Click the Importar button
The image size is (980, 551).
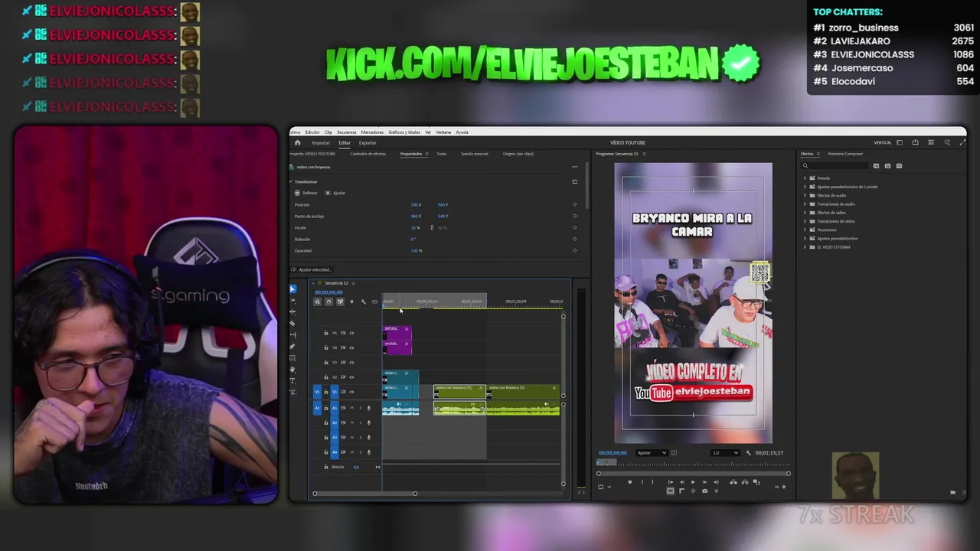coord(321,142)
